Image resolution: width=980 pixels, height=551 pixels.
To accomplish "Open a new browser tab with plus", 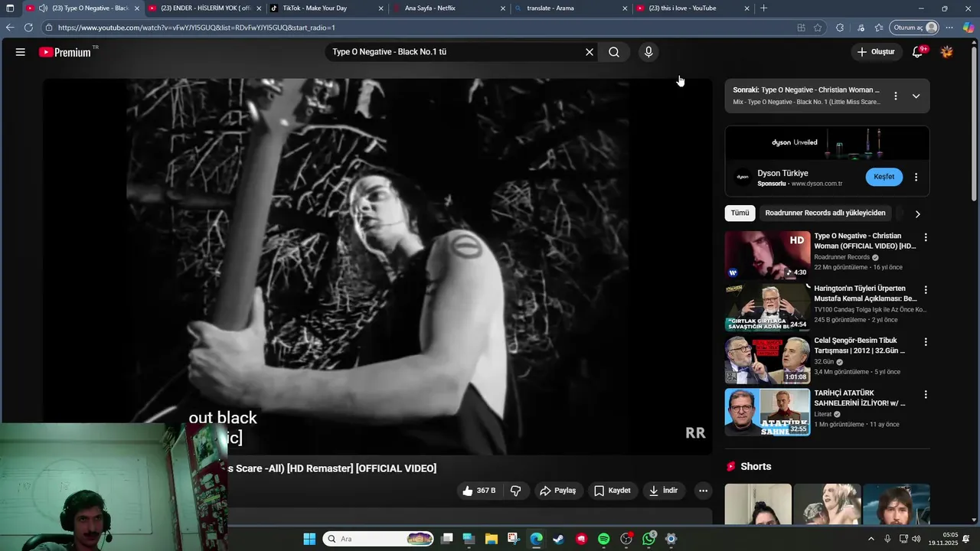I will pyautogui.click(x=763, y=8).
